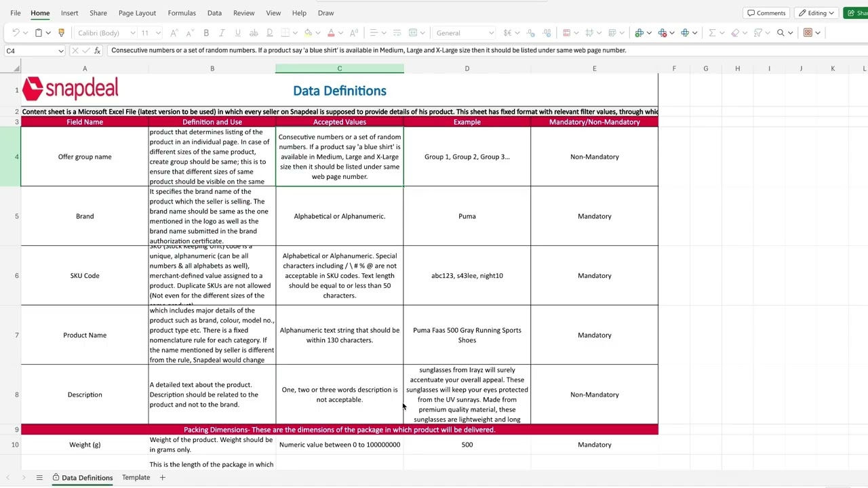Toggle Wrap Text for the cell

(397, 33)
